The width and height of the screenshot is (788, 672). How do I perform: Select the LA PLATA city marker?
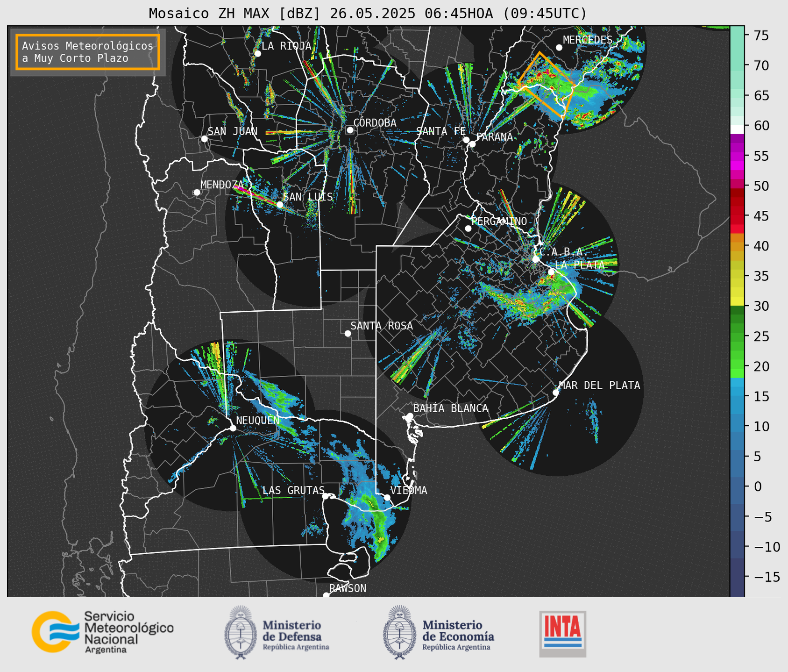[551, 272]
